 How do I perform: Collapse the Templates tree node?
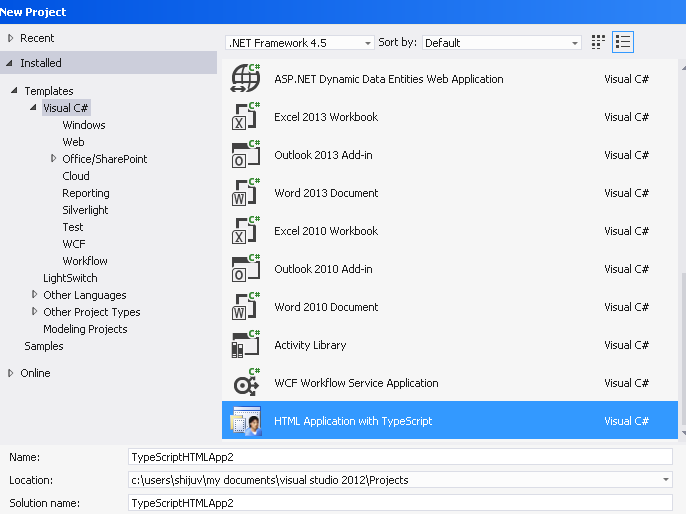(14, 91)
